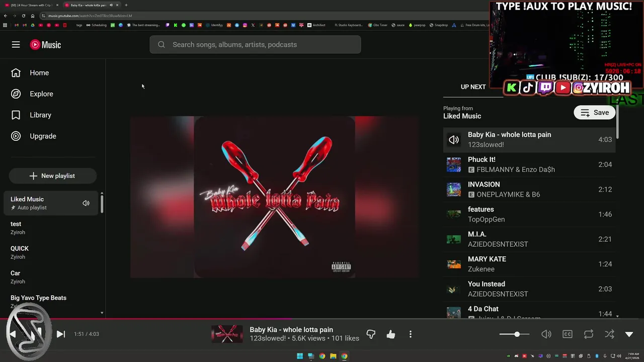The width and height of the screenshot is (644, 362).
Task: Select Baby Kia - whole lotta pain in queue
Action: point(529,140)
